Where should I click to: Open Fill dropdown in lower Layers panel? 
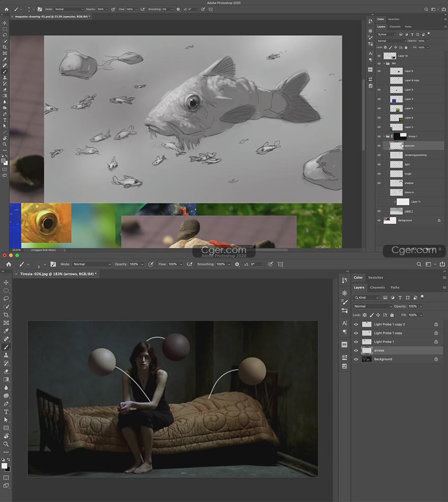tap(421, 315)
